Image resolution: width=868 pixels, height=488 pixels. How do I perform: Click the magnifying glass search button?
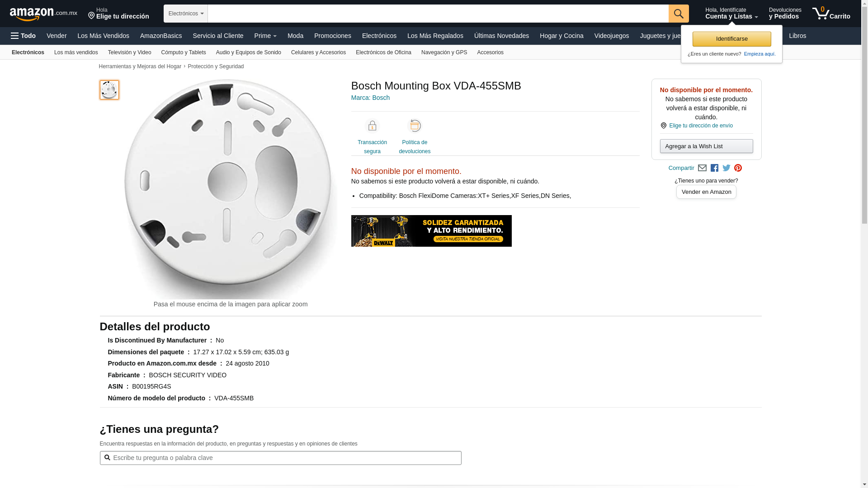(x=678, y=14)
